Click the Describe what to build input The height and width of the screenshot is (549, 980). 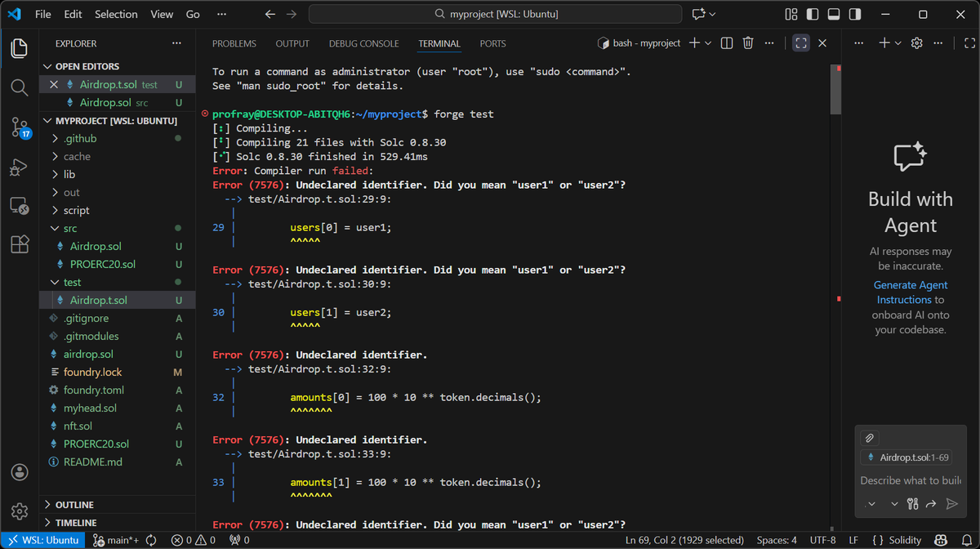910,480
